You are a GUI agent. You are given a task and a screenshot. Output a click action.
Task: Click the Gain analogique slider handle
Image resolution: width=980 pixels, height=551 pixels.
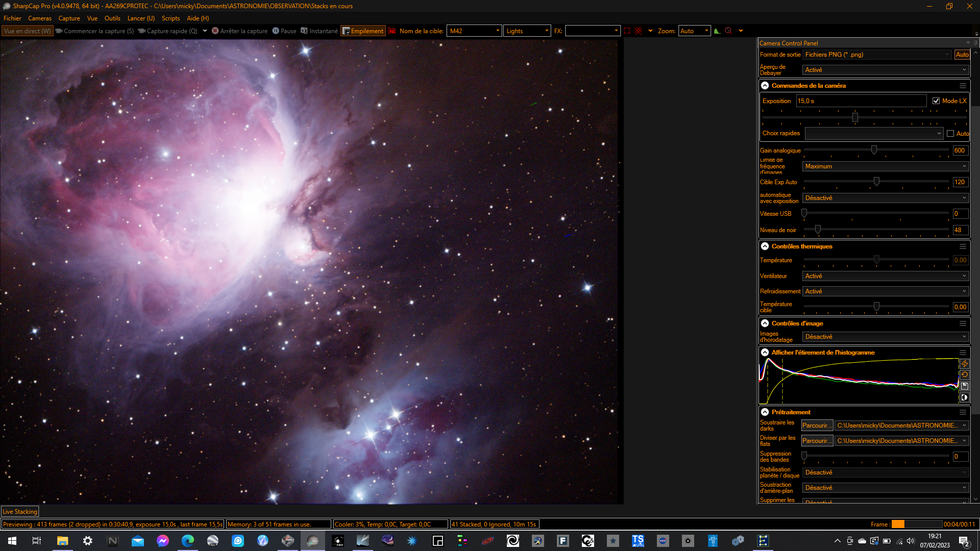pyautogui.click(x=874, y=150)
